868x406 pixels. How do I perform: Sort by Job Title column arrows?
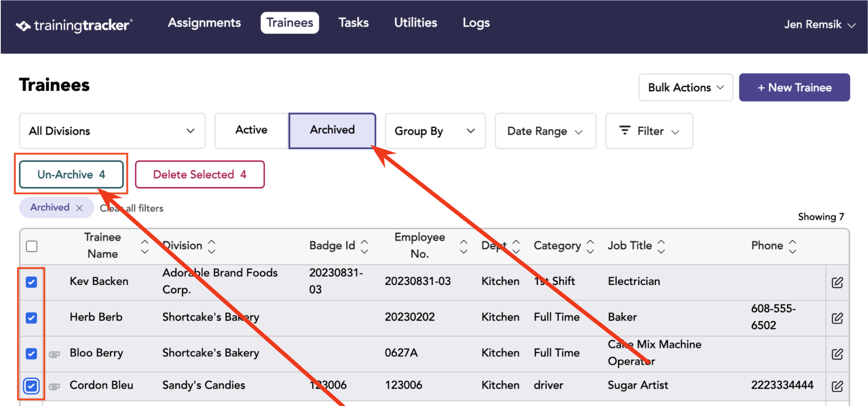661,247
